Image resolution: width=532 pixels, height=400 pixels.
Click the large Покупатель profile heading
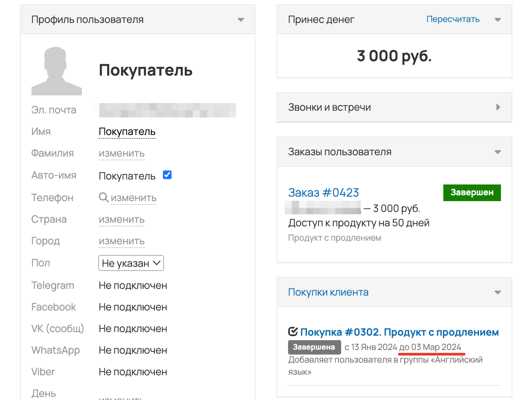[145, 70]
